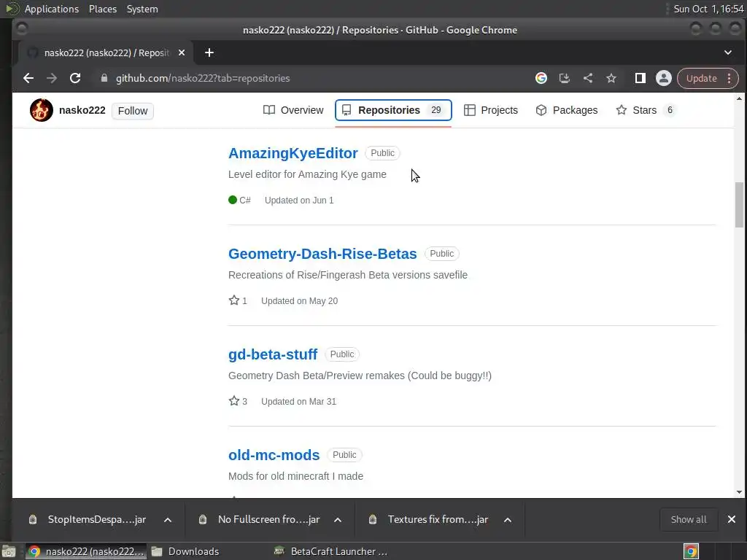Viewport: 747px width, 560px height.
Task: Switch to the Overview tab label
Action: (x=302, y=110)
